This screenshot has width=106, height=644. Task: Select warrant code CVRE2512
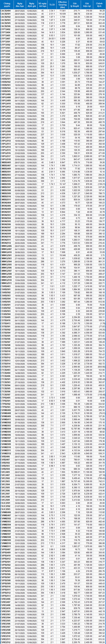(6, 642)
